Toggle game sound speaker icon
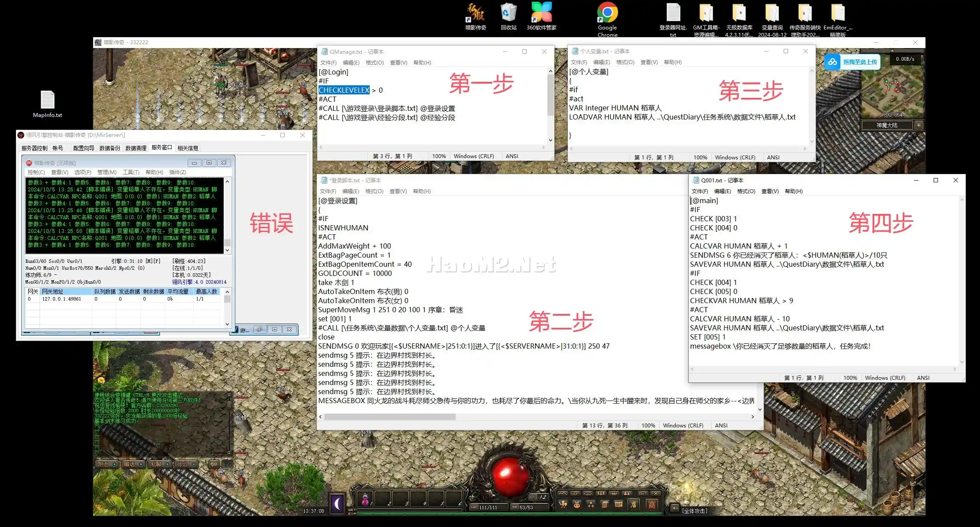This screenshot has width=980, height=527. 675,508
